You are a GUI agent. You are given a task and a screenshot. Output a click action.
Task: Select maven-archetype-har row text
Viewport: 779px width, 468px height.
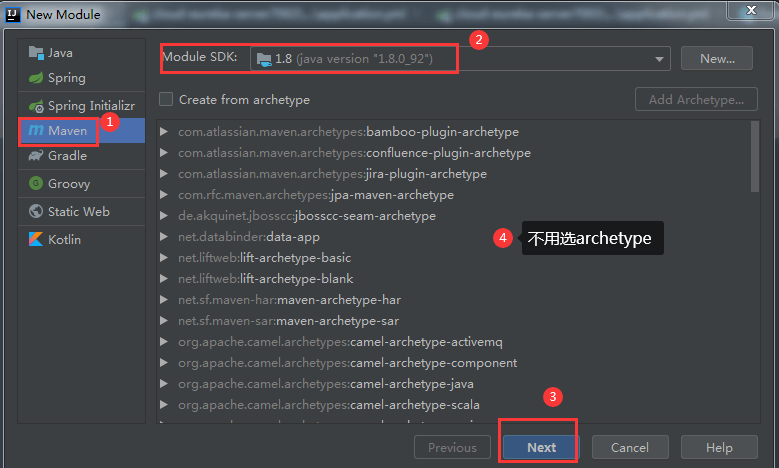pos(290,300)
